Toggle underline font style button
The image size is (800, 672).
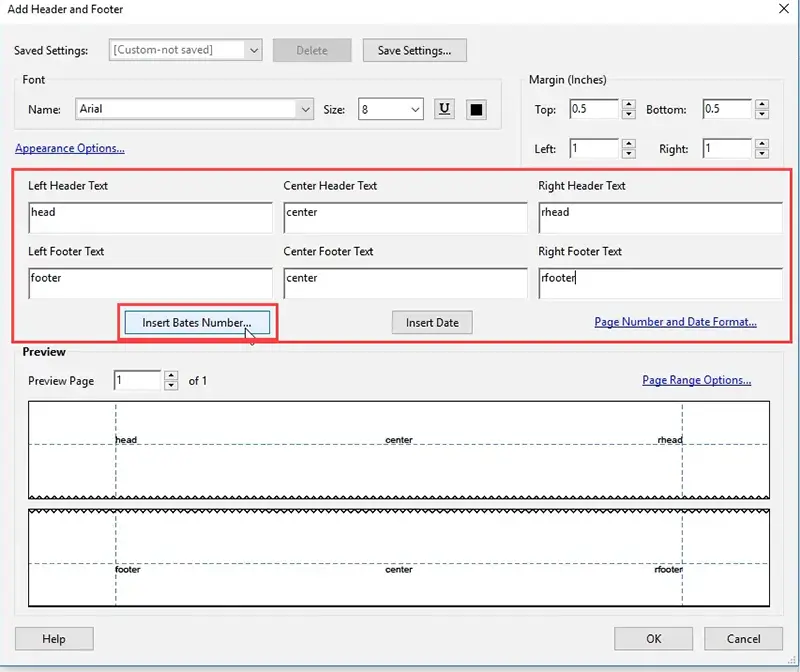444,109
